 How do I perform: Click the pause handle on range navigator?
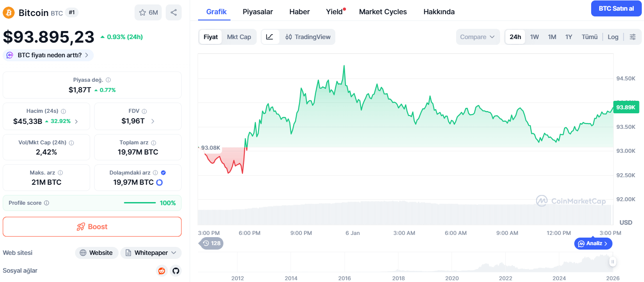pyautogui.click(x=613, y=262)
